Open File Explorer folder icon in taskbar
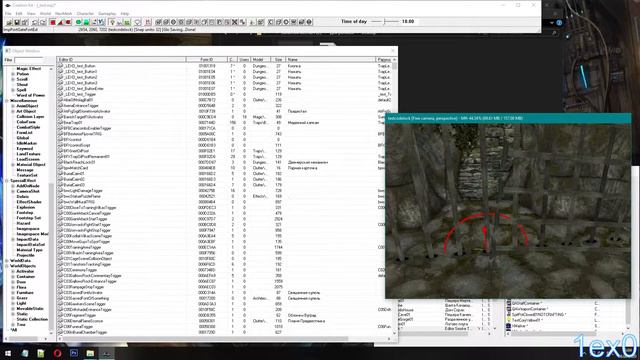 [90, 353]
